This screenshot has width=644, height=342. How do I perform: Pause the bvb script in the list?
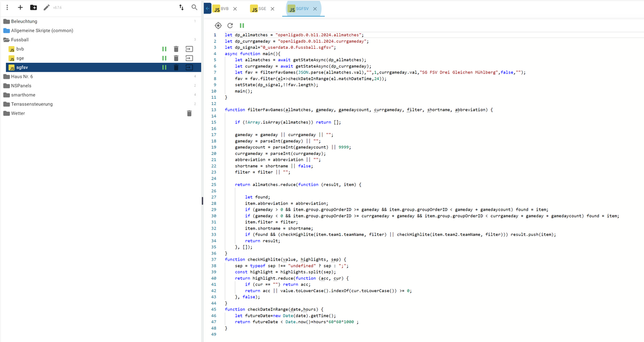coord(164,49)
